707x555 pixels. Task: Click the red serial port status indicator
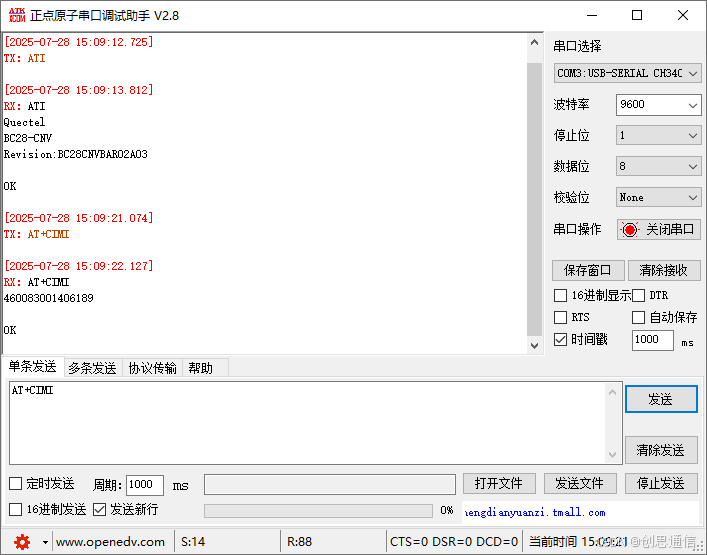click(630, 230)
